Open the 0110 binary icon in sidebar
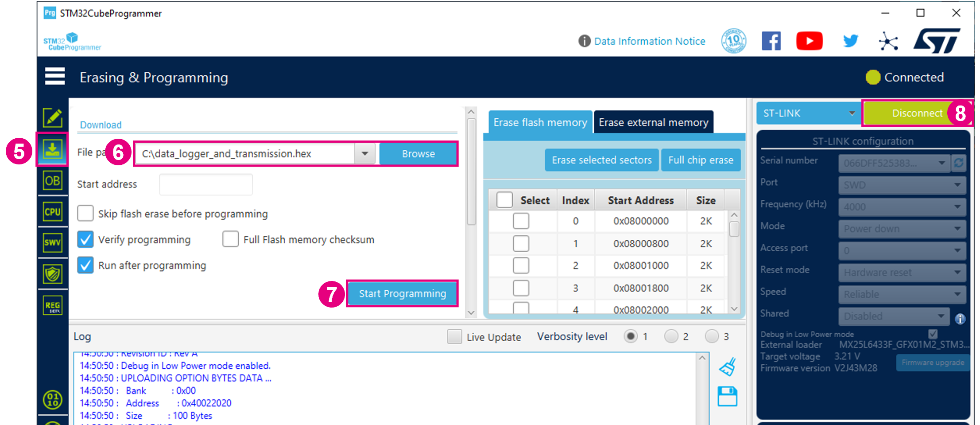The width and height of the screenshot is (980, 425). pyautogui.click(x=52, y=399)
